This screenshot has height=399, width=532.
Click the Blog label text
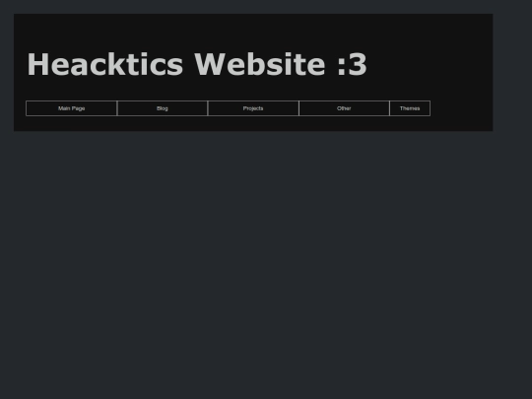[163, 108]
